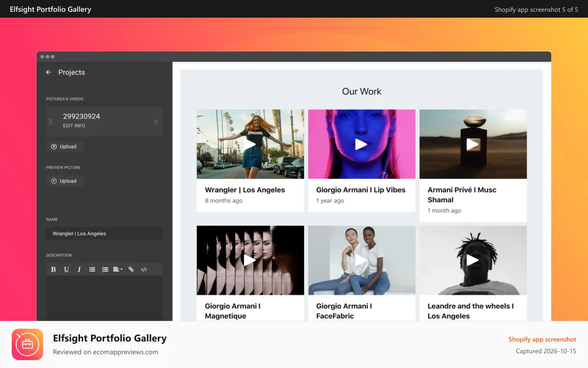
Task: Insert a numbered list in the description
Action: click(105, 269)
